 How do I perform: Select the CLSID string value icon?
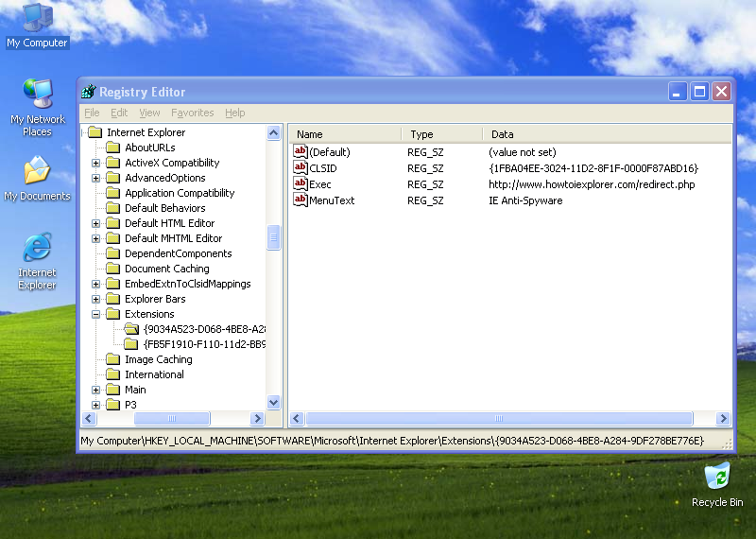click(x=301, y=168)
